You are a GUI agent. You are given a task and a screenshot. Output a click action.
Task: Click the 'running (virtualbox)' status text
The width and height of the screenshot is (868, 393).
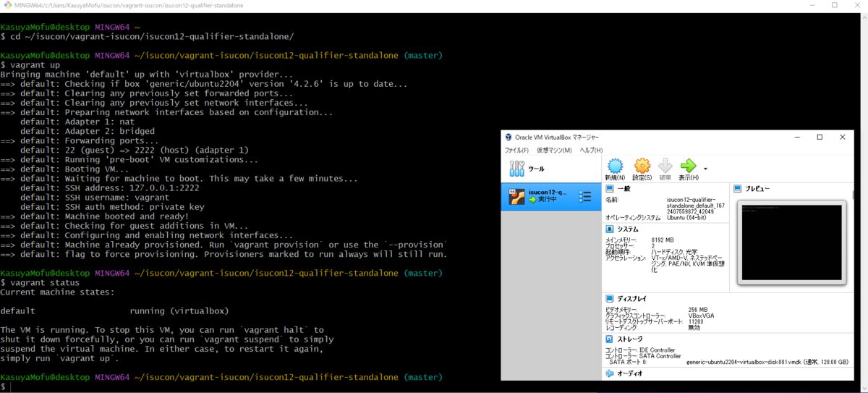click(x=179, y=310)
